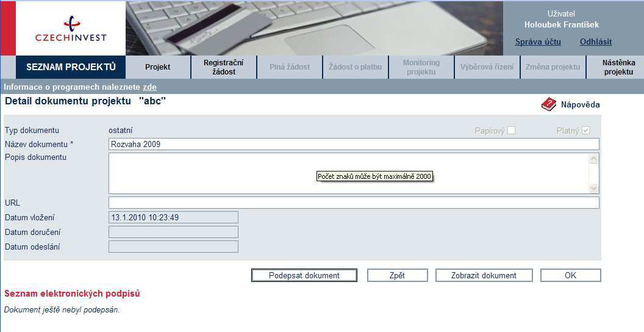This screenshot has width=644, height=332.
Task: Follow the 'zde' programs info link
Action: click(149, 87)
